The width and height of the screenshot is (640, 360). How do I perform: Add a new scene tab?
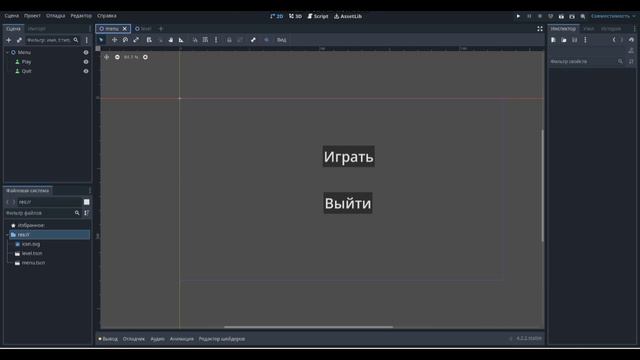click(161, 29)
